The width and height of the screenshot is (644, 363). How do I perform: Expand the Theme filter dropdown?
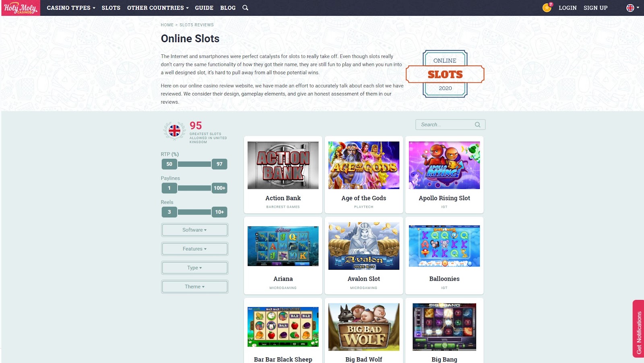pos(194,287)
